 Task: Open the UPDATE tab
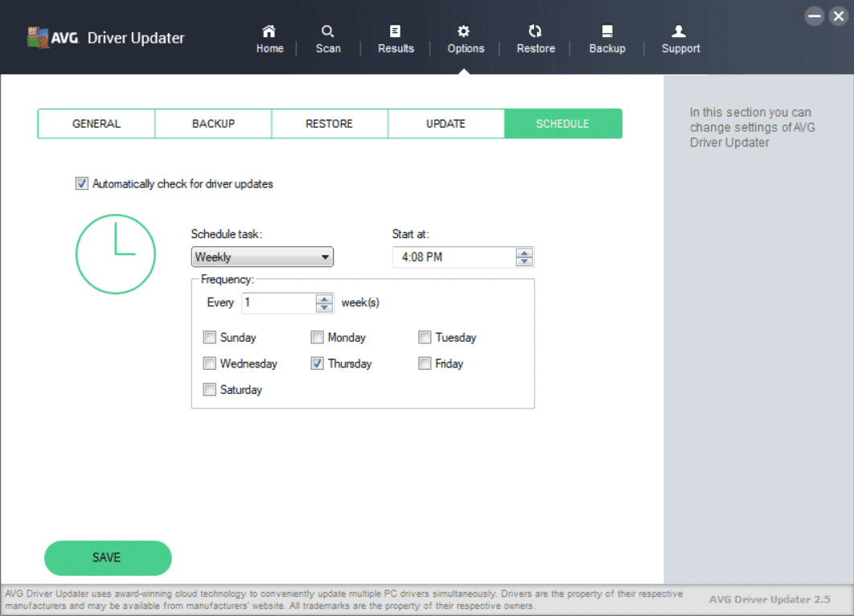446,123
